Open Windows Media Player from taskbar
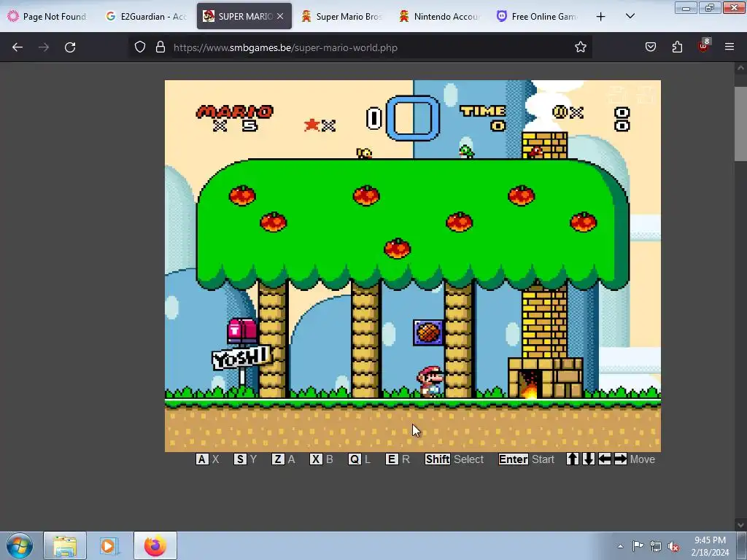Screen dimensions: 747x560 pyautogui.click(x=109, y=545)
